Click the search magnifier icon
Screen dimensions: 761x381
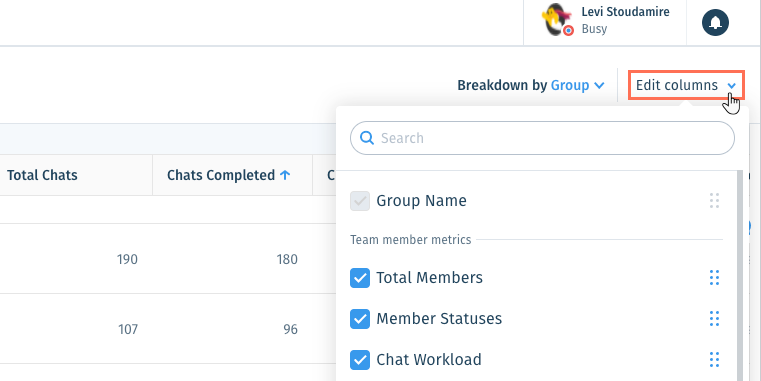pyautogui.click(x=367, y=138)
